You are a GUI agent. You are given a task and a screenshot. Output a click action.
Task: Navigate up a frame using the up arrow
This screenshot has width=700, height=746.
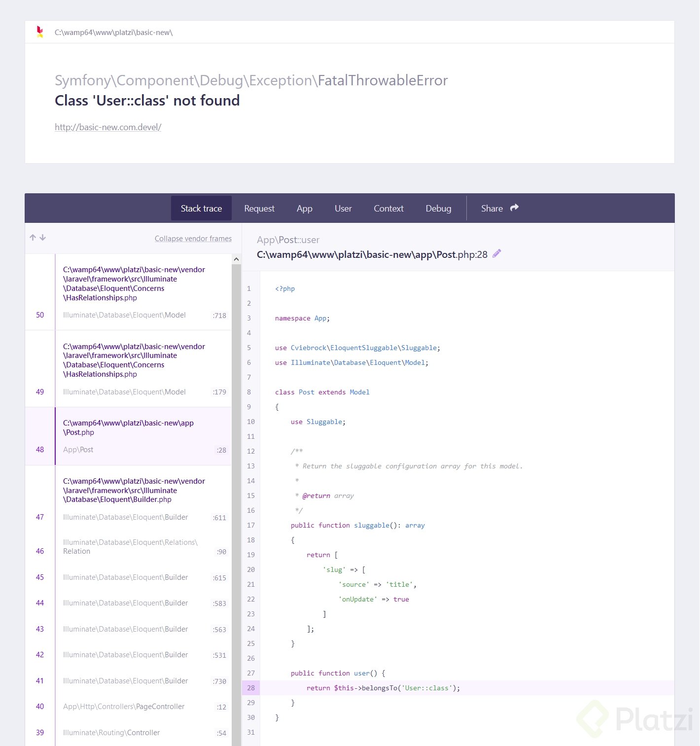[33, 237]
